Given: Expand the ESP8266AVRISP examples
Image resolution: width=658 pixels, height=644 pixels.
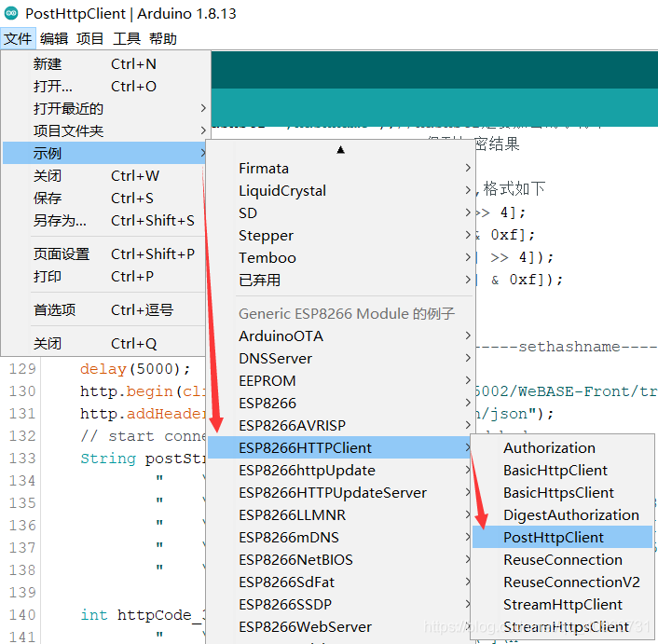Looking at the screenshot, I should 341,425.
